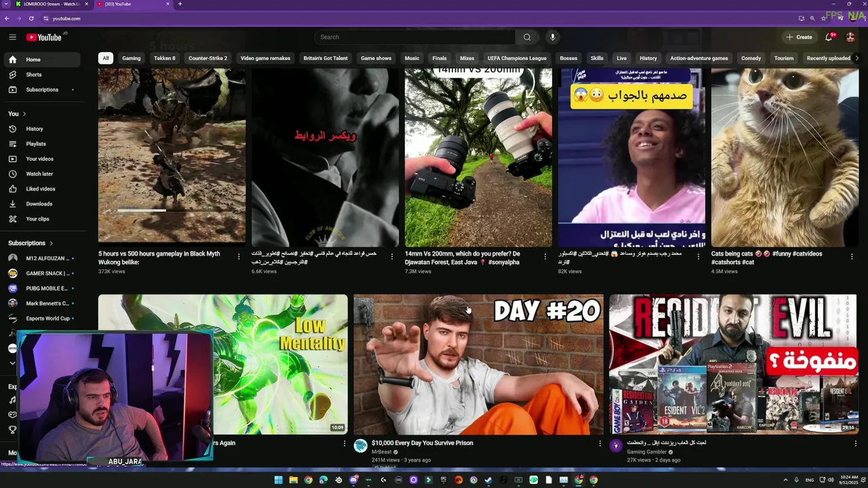
Task: Click the browser back arrow
Action: click(x=7, y=18)
